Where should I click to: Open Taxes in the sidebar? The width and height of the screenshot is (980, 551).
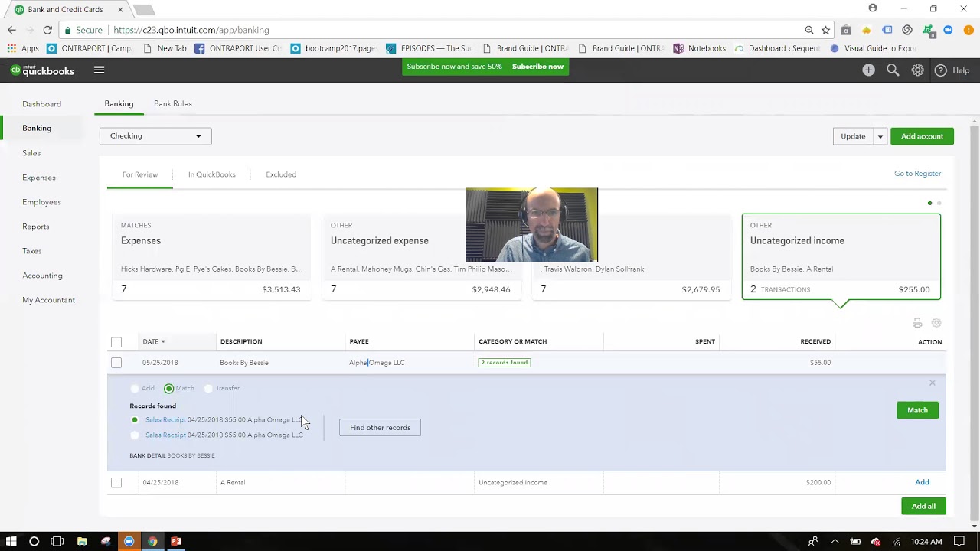point(32,251)
